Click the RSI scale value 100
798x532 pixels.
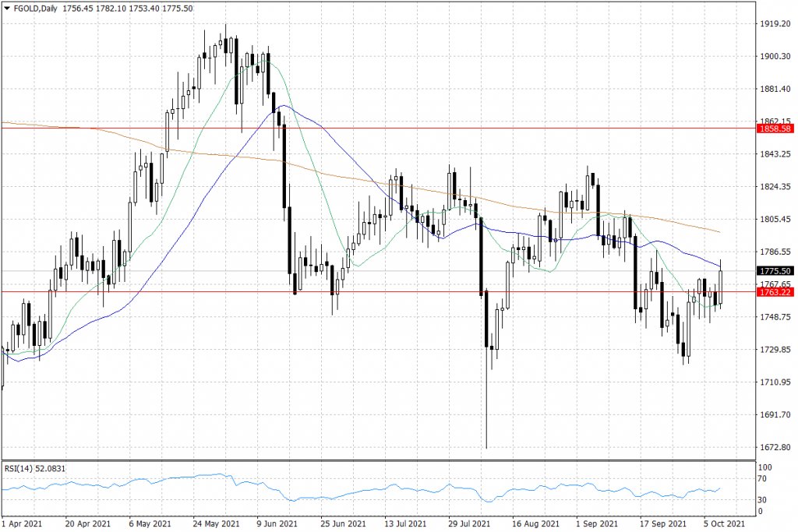point(765,467)
